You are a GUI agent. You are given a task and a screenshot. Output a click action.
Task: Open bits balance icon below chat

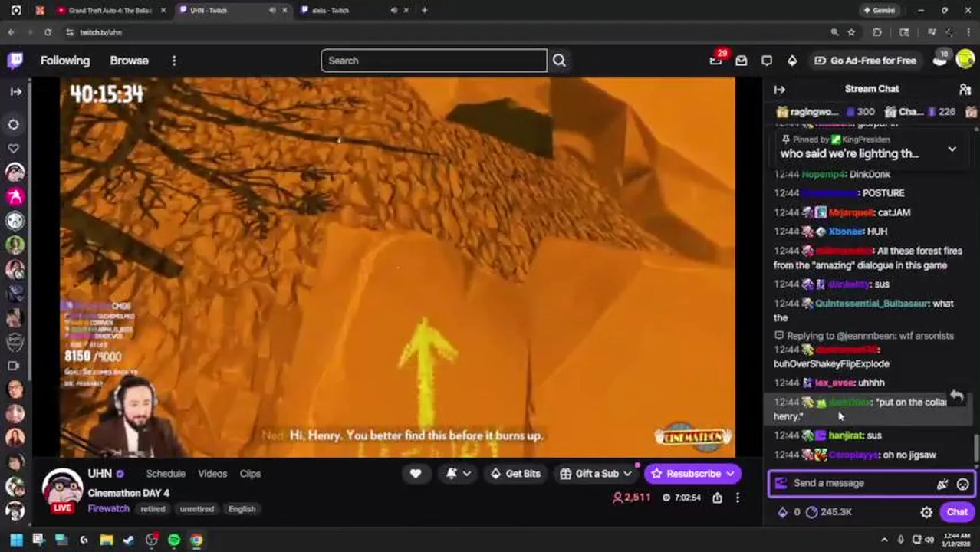[x=783, y=512]
